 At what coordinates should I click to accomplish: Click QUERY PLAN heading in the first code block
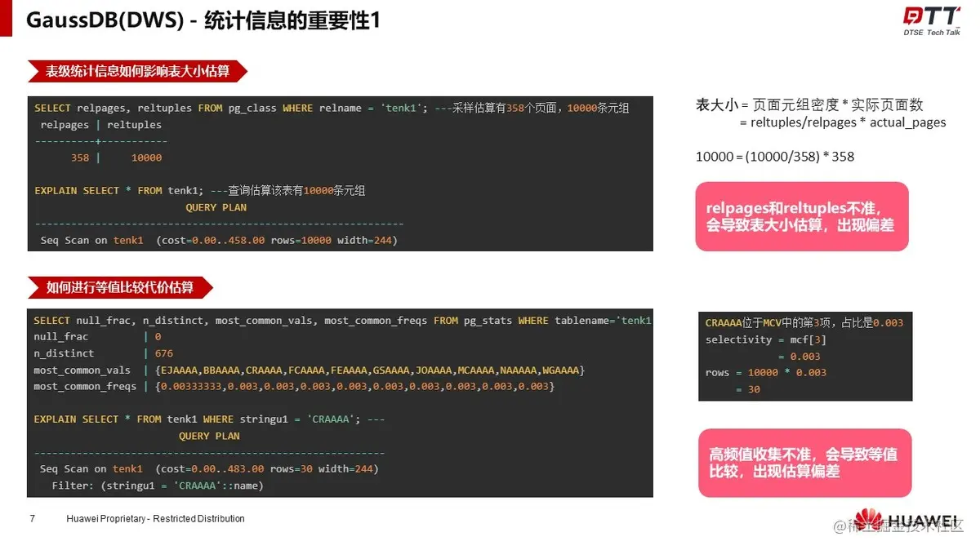[x=216, y=207]
